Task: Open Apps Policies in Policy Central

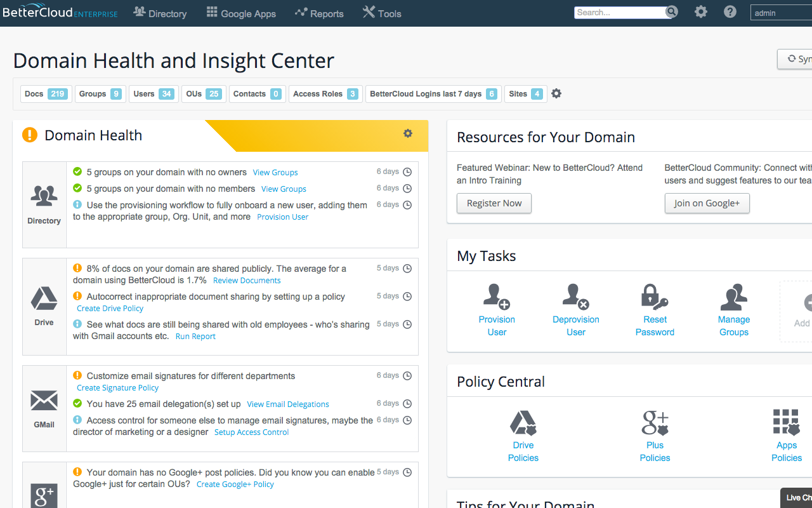Action: tap(787, 436)
